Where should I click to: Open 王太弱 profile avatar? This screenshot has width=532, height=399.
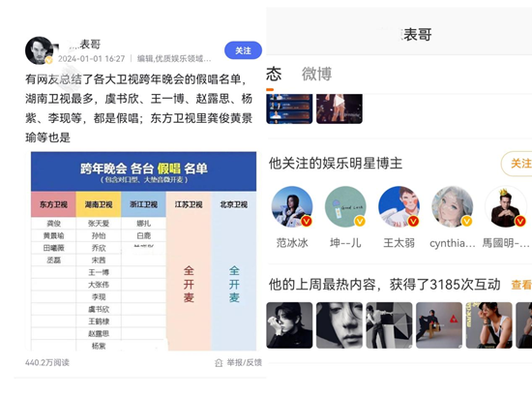click(399, 206)
